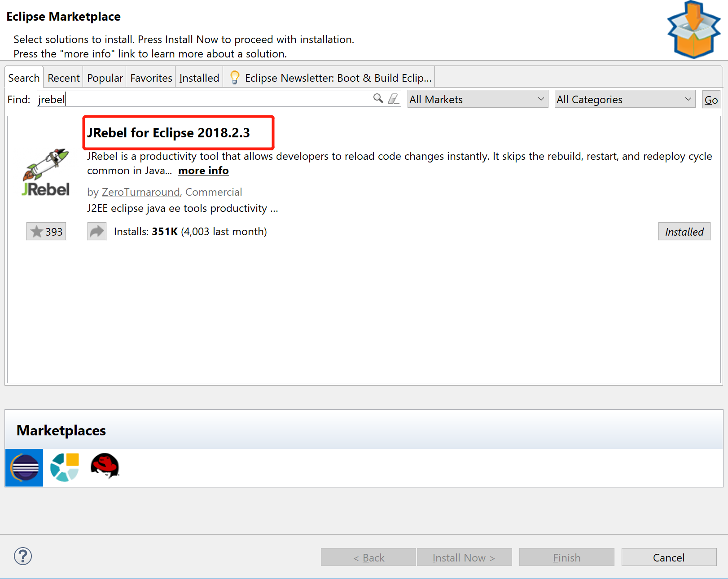Click the Cancel button
The height and width of the screenshot is (579, 728).
[x=669, y=557]
